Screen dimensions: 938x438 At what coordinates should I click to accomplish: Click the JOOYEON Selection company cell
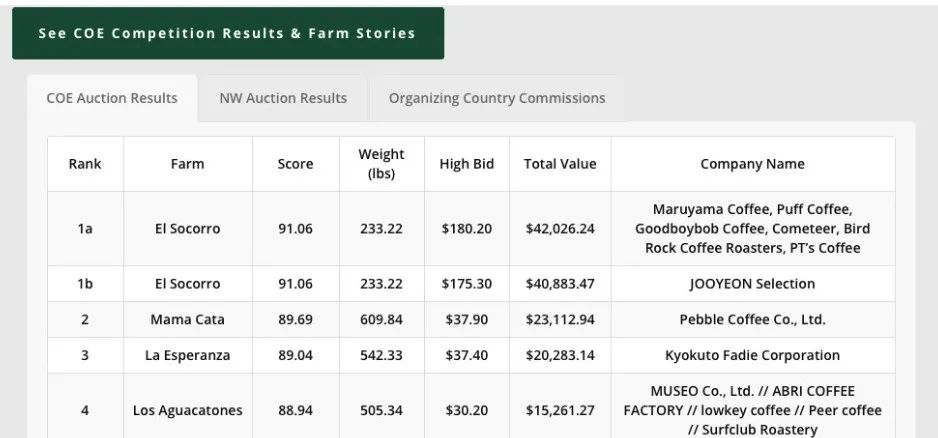(x=752, y=284)
